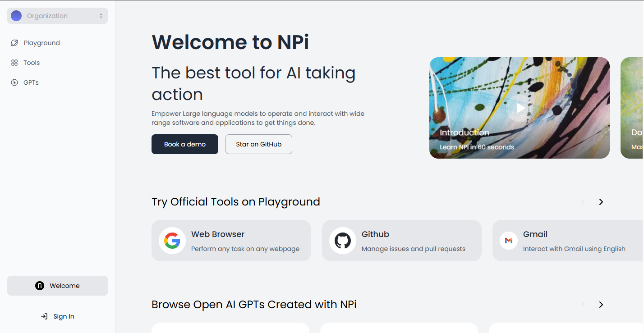
Task: Click the Gmail envelope icon
Action: (x=509, y=241)
